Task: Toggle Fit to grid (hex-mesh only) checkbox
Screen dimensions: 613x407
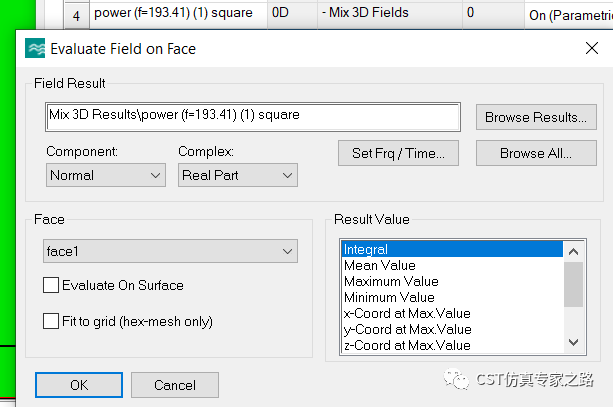Action: 52,321
